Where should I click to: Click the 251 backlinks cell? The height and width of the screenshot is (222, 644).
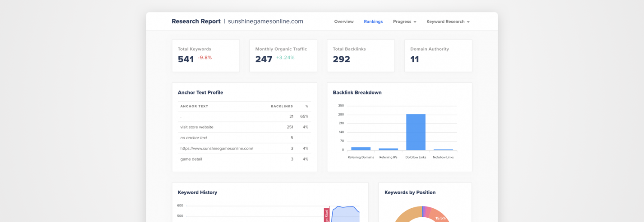pyautogui.click(x=290, y=127)
